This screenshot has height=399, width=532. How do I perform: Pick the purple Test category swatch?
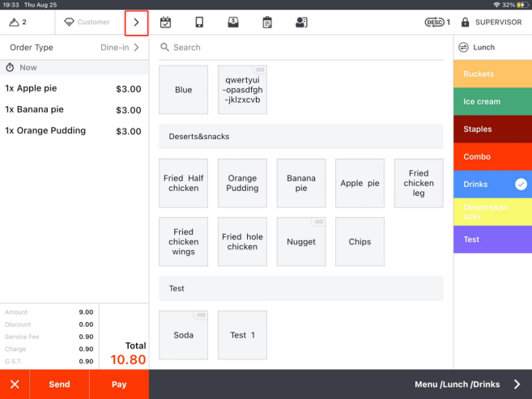coord(492,240)
